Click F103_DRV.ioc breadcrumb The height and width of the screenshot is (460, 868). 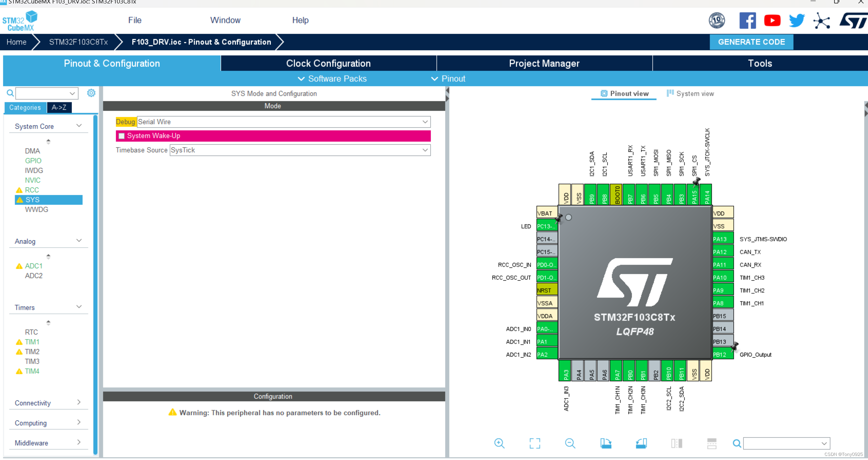(x=201, y=42)
